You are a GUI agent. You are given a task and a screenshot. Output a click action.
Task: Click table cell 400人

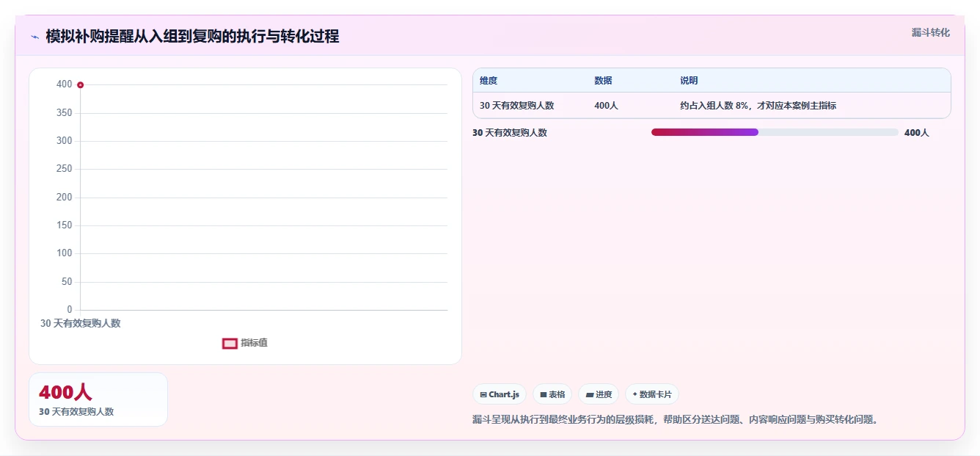click(606, 106)
